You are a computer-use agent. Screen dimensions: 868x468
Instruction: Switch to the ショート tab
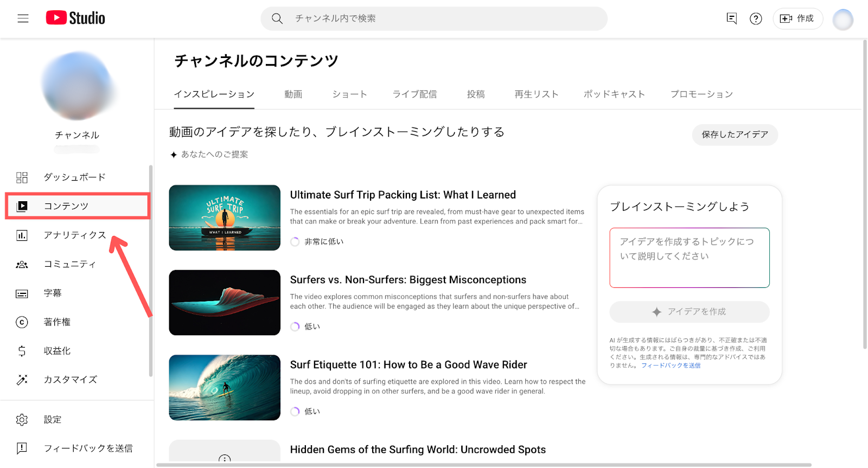point(350,94)
